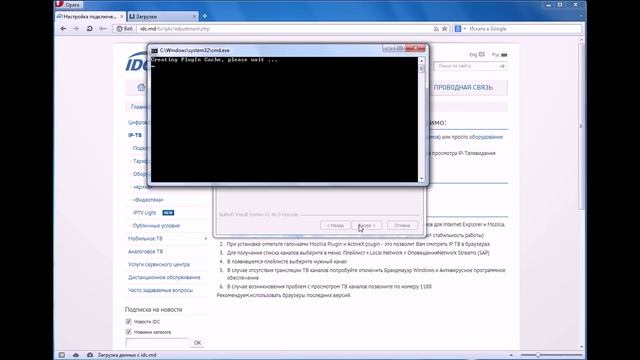Screen dimensions: 640x360
Task: Click the site search arrow button
Action: click(x=502, y=66)
